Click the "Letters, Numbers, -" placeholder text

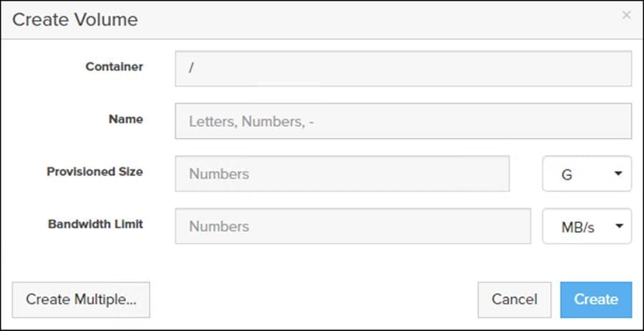(x=252, y=122)
